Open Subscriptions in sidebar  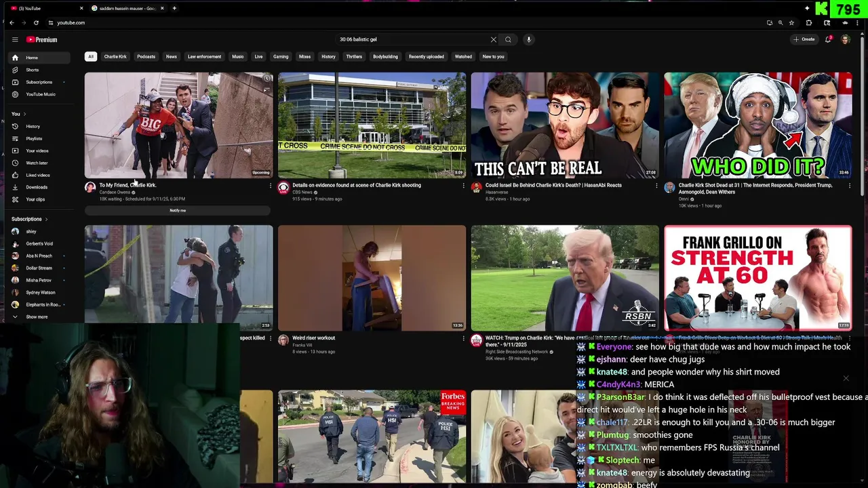(39, 82)
